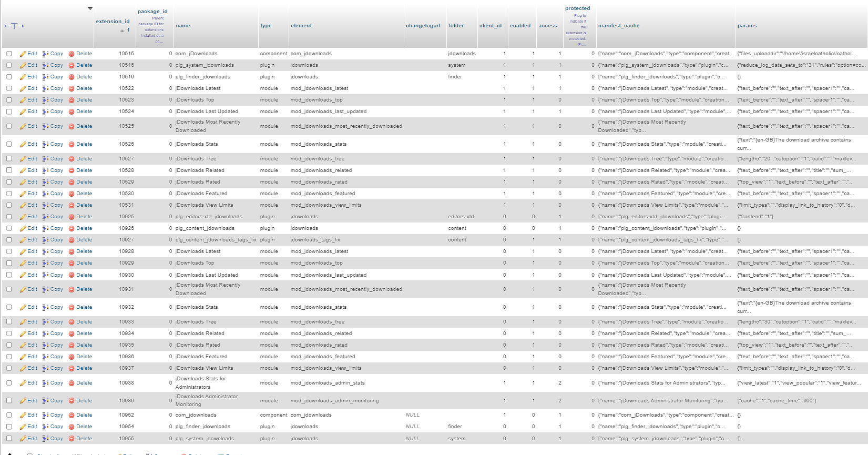Sort by the access column header
The height and width of the screenshot is (455, 868).
[547, 26]
